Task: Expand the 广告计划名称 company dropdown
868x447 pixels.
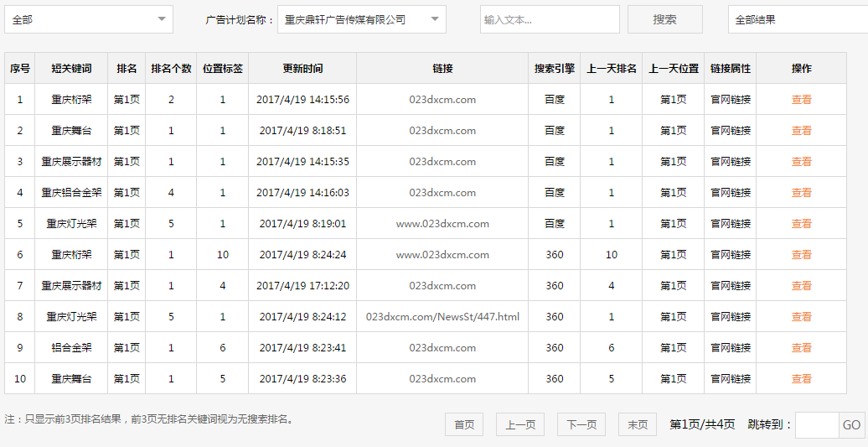Action: click(x=361, y=19)
